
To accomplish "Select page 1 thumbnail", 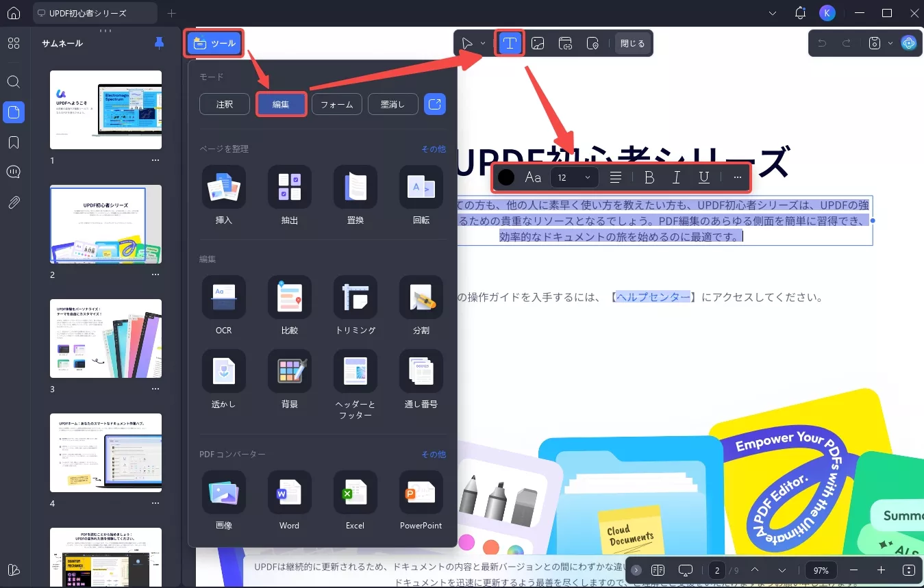I will (x=105, y=110).
